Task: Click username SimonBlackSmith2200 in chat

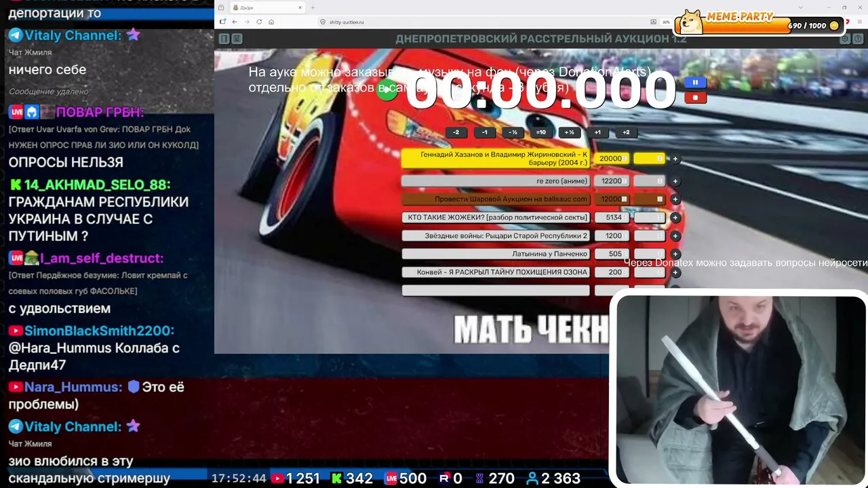Action: pyautogui.click(x=99, y=331)
